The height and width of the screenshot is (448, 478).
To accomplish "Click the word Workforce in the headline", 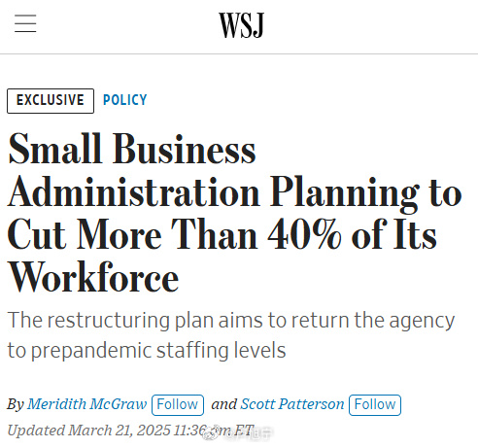I will pos(93,278).
